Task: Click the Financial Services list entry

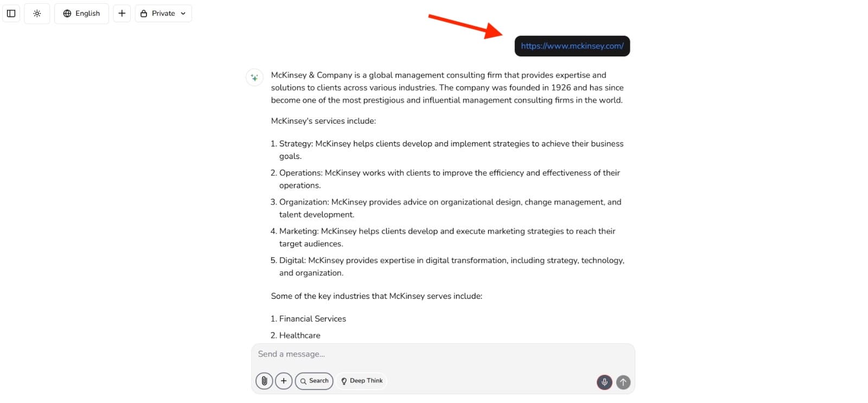Action: tap(312, 319)
